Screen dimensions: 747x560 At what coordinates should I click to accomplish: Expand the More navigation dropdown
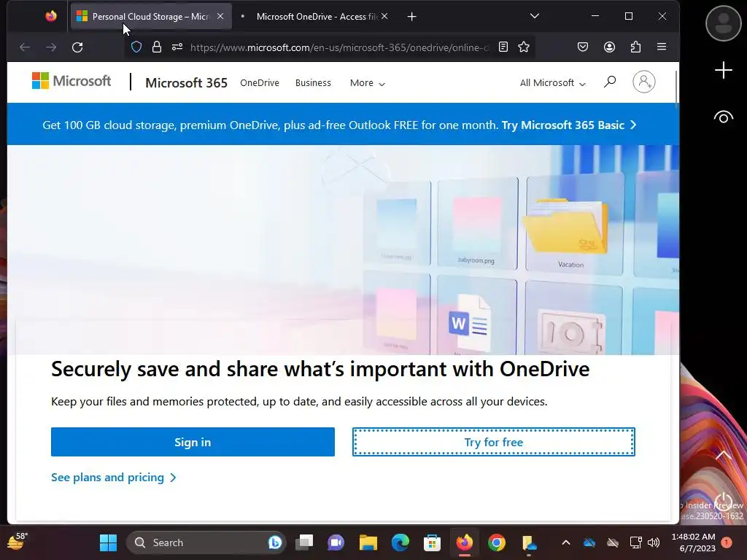[368, 83]
